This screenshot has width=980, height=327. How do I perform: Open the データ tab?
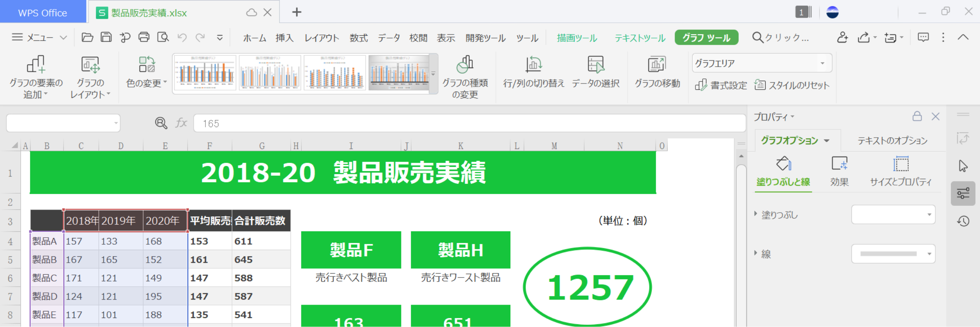388,38
